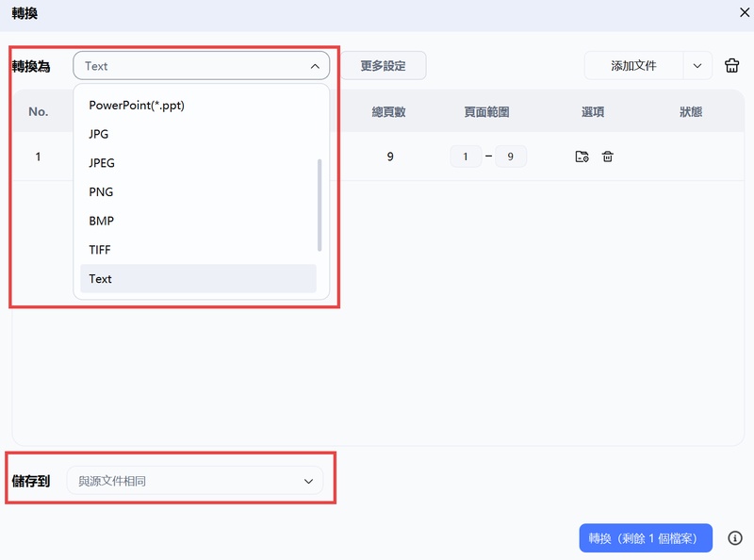Edit the page range start field

pos(466,156)
